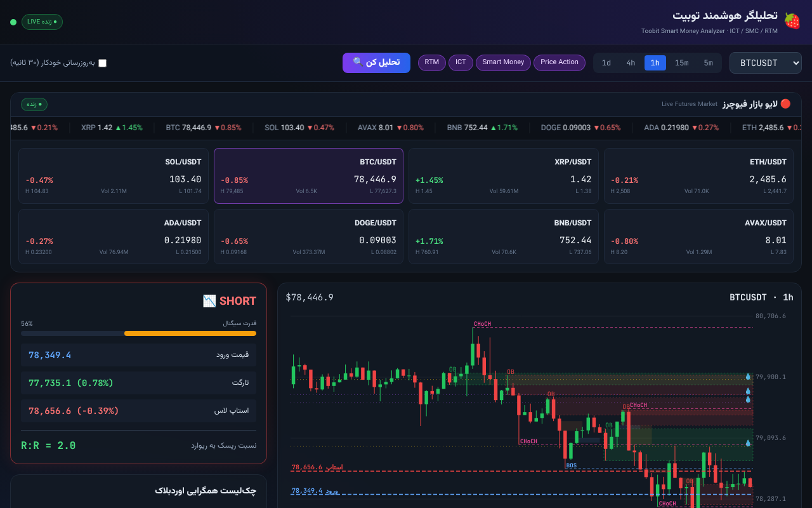Image resolution: width=812 pixels, height=508 pixels.
Task: Click the BOS marker on the chart
Action: (x=572, y=465)
